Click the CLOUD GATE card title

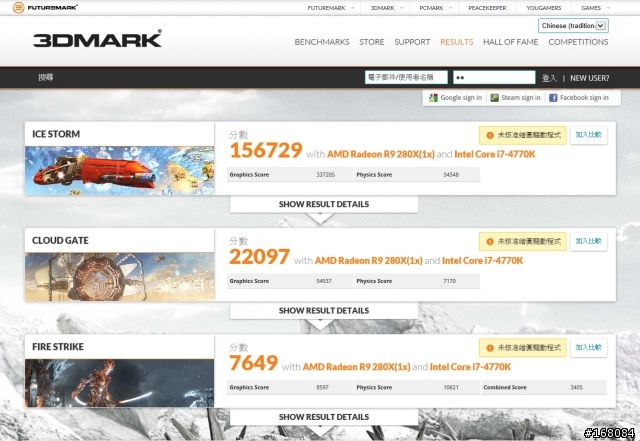tap(60, 241)
